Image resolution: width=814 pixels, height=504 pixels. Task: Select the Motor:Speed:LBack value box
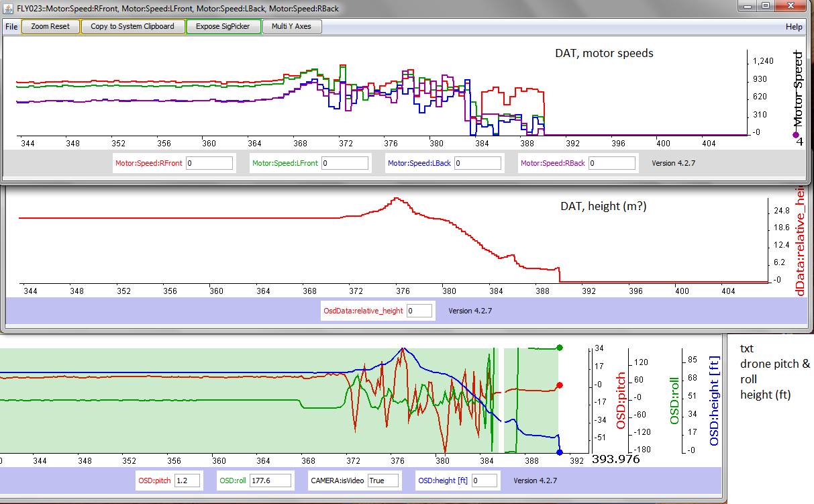(477, 163)
